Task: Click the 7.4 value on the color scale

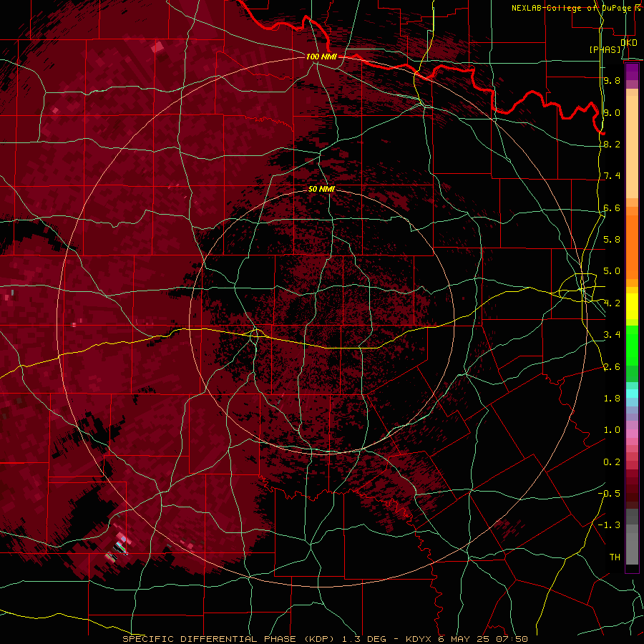Action: (x=612, y=176)
